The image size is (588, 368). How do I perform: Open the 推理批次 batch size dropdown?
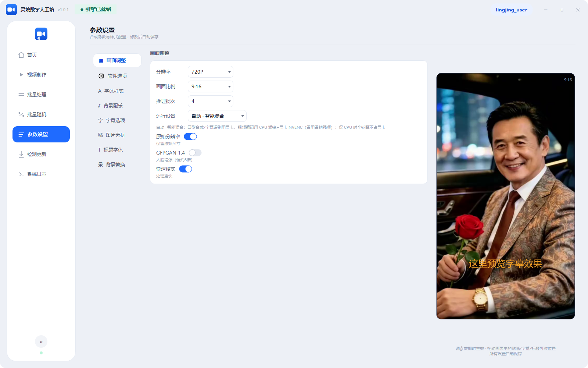(x=211, y=101)
